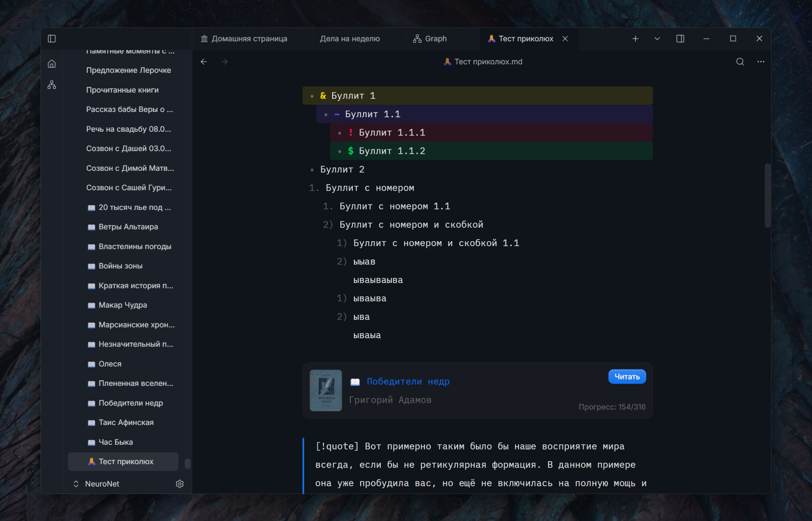Open Марсианские хрон book note
The image size is (812, 521).
tap(131, 325)
